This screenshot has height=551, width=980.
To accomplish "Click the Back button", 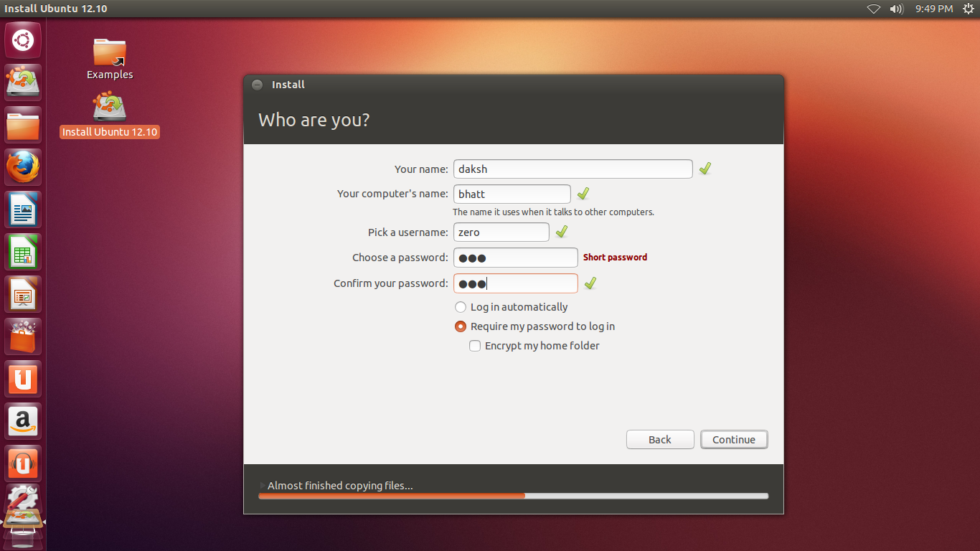I will coord(660,440).
